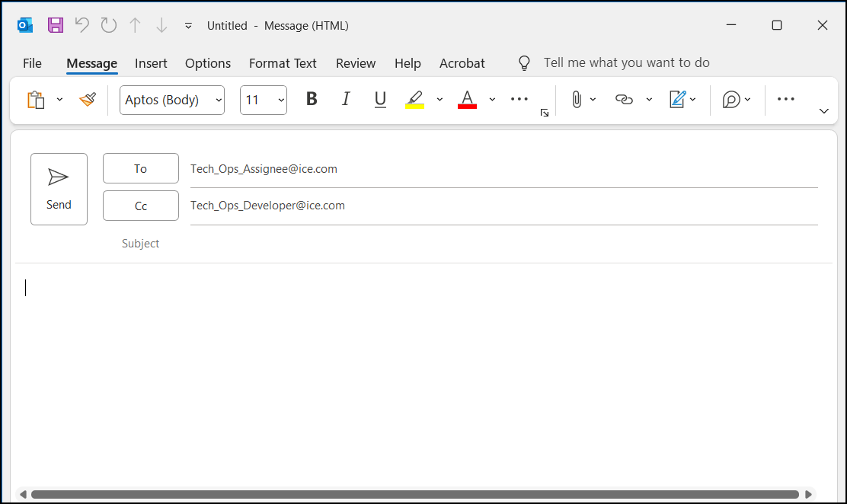This screenshot has height=504, width=847.
Task: Toggle Italic formatting
Action: pyautogui.click(x=346, y=100)
